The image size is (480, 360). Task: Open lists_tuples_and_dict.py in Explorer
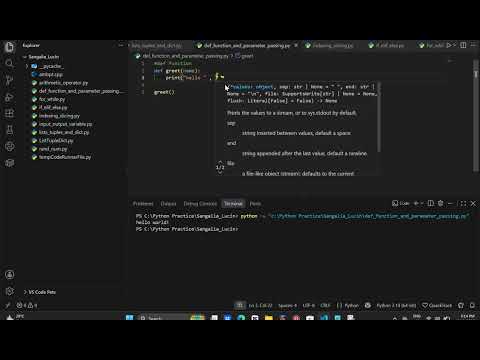pos(61,132)
